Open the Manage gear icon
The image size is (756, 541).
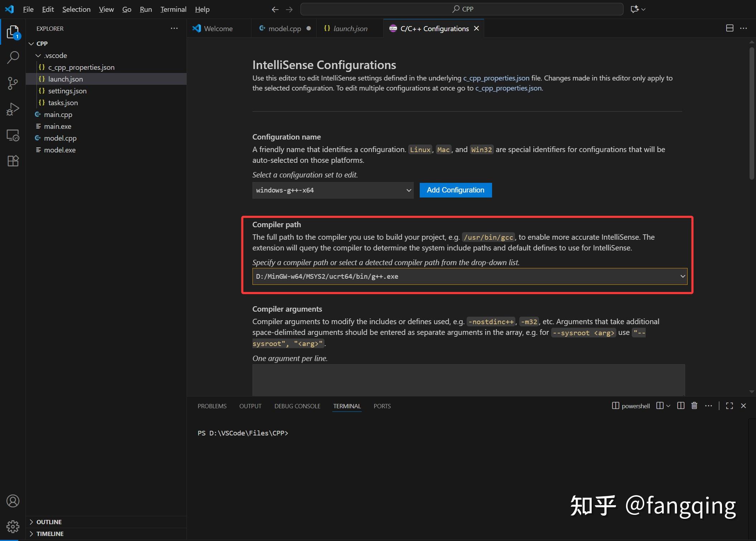(x=13, y=526)
